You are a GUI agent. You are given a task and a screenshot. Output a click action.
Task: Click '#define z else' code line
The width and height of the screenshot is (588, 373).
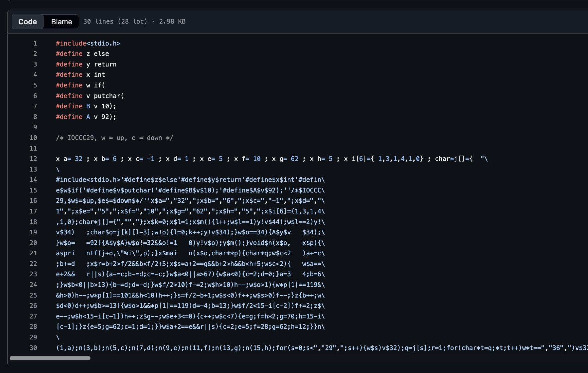pos(82,54)
